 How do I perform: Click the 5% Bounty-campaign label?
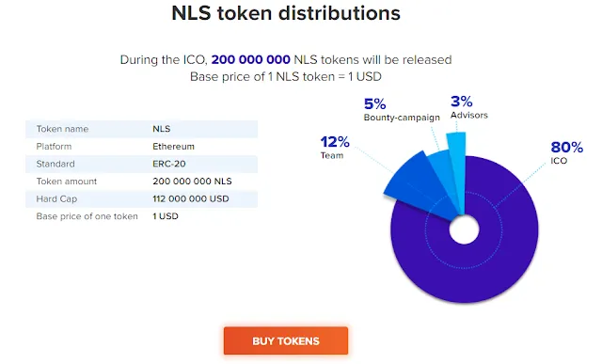[x=402, y=109]
